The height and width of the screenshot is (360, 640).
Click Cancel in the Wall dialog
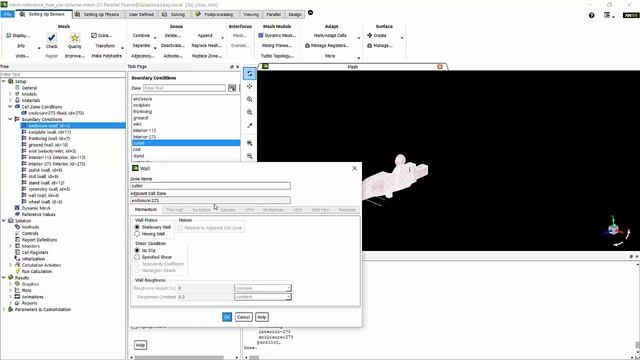tap(243, 317)
